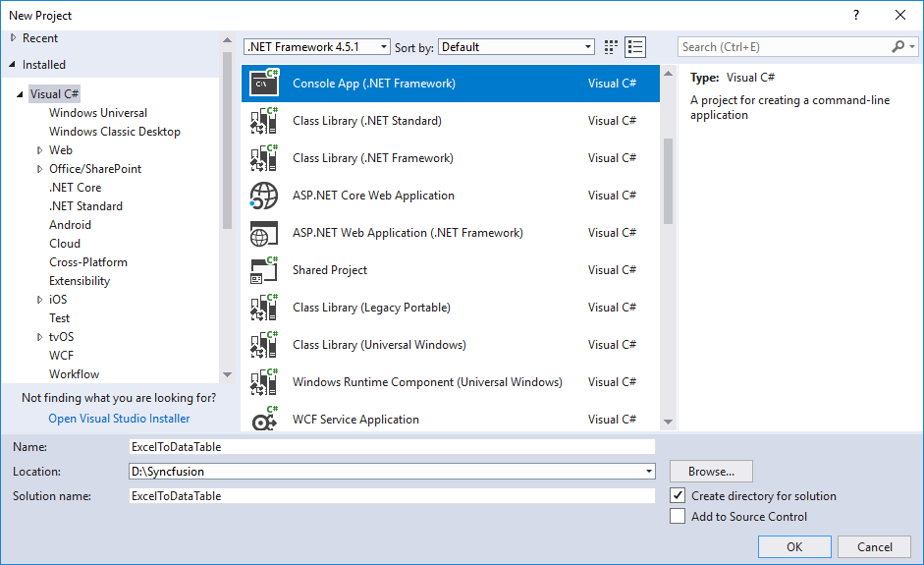924x565 pixels.
Task: Expand the tvOS tree node
Action: click(x=39, y=337)
